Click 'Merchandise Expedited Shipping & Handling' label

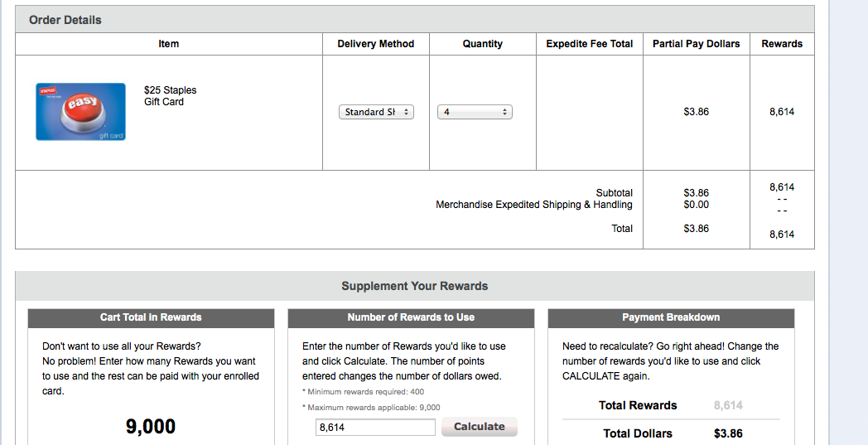pos(534,205)
